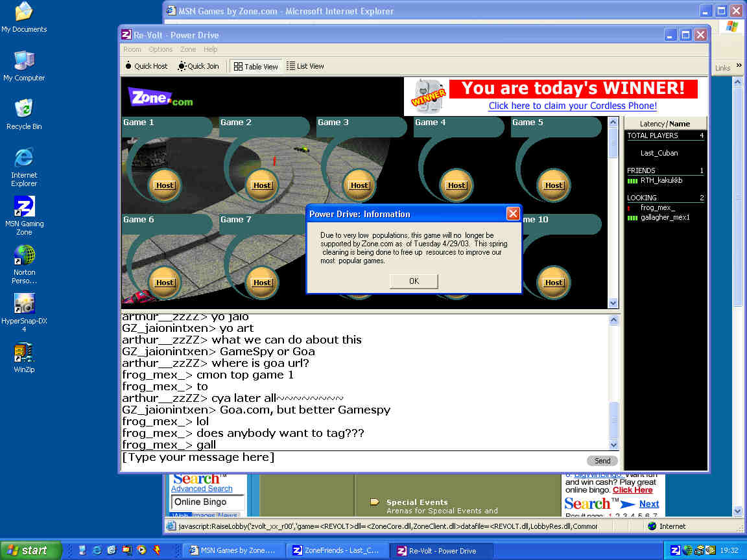Open the Recycle Bin desktop icon
747x560 pixels.
(x=24, y=115)
